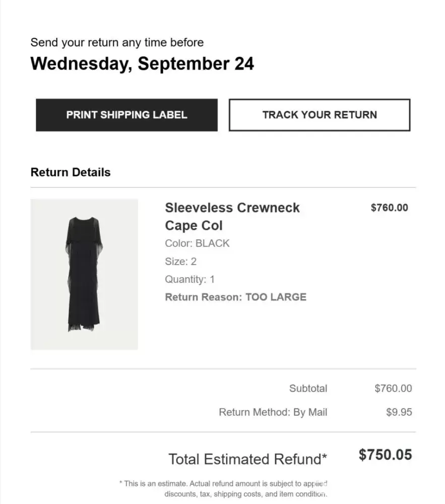445x504 pixels.
Task: Click the Total Estimated Refund label
Action: tap(247, 459)
